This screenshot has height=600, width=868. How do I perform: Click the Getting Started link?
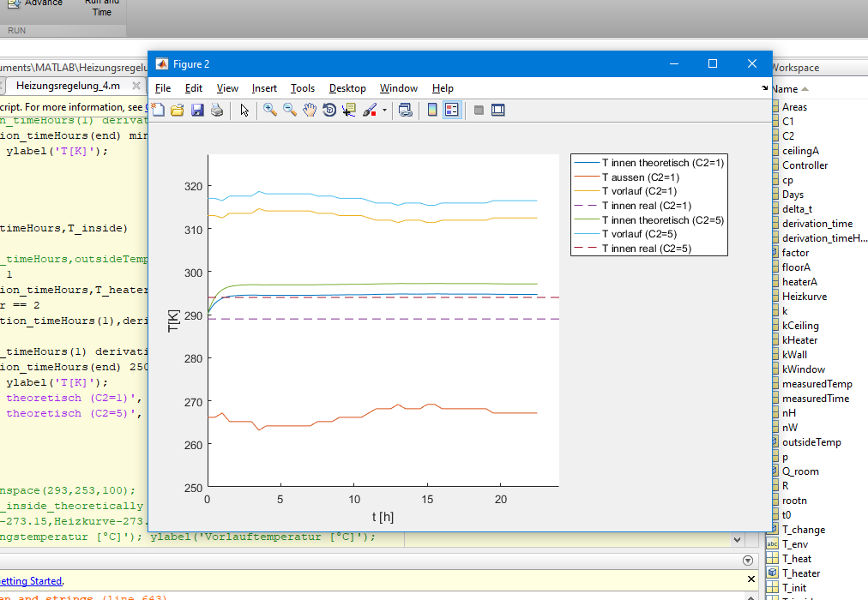point(30,581)
